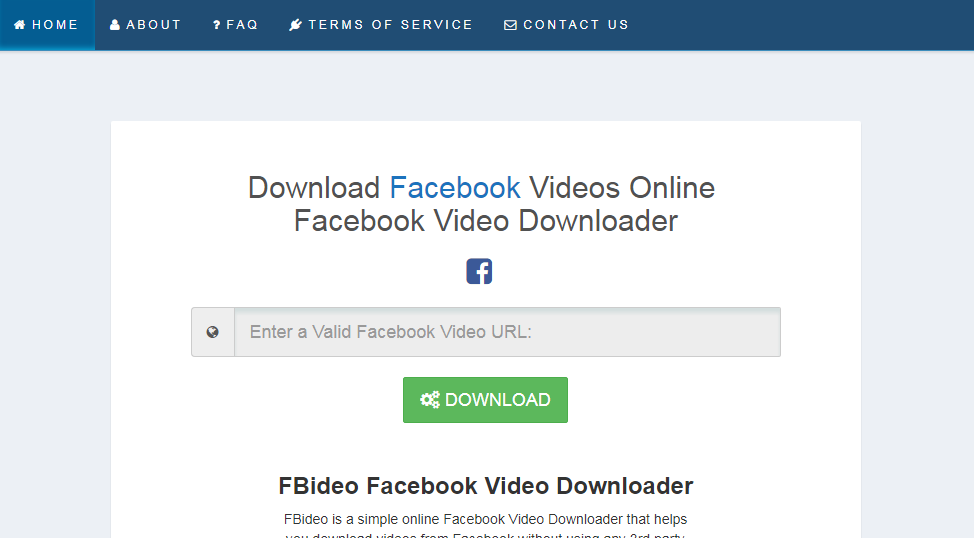Go to the ABOUT page

click(145, 25)
